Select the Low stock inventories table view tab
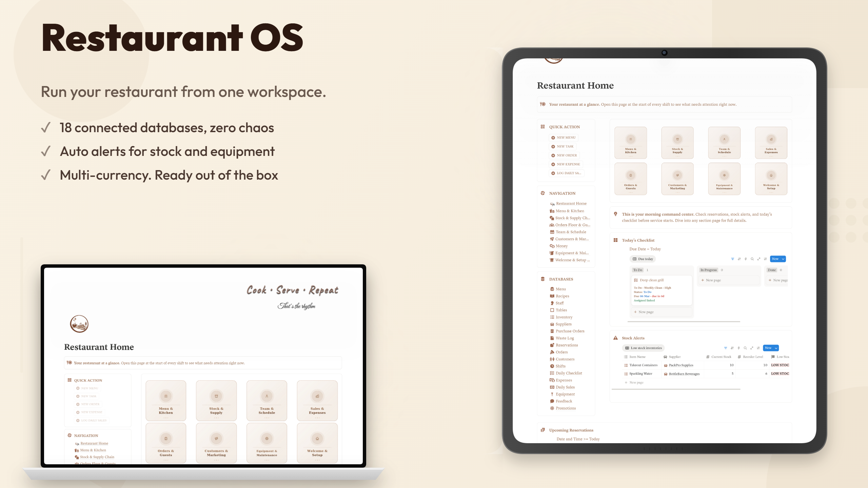The image size is (868, 488). click(643, 348)
